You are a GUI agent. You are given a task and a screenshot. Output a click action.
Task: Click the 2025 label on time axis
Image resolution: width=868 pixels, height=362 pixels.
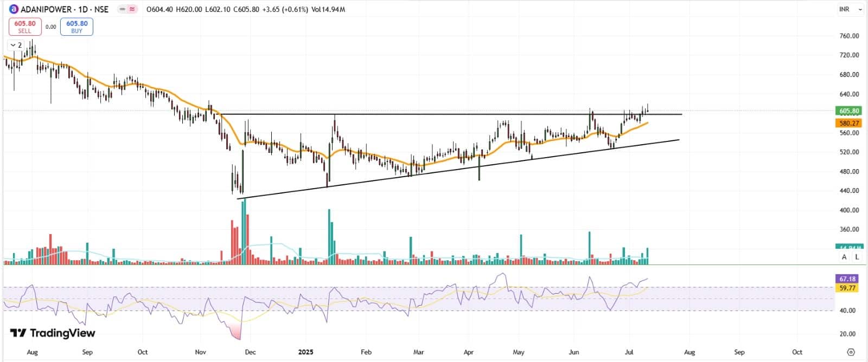[x=306, y=352]
